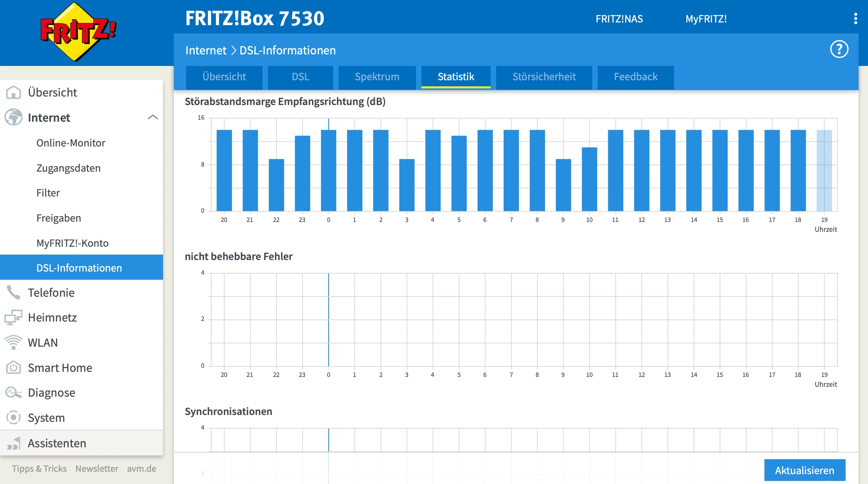This screenshot has width=868, height=484.
Task: Click the System gear icon
Action: [14, 417]
